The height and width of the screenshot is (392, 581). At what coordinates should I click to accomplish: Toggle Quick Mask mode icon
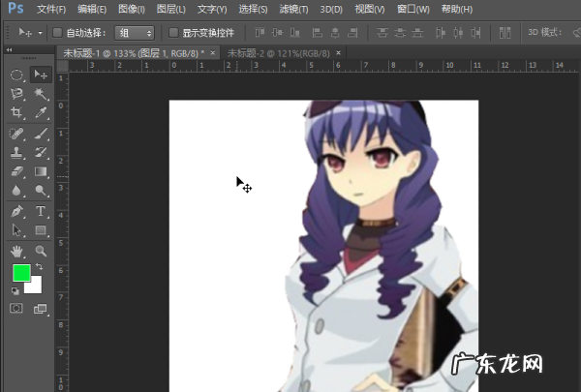click(x=16, y=308)
